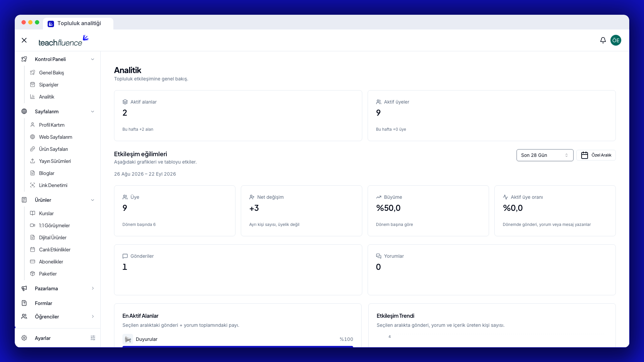Click the calendar icon in Özel Aralık

click(x=585, y=155)
